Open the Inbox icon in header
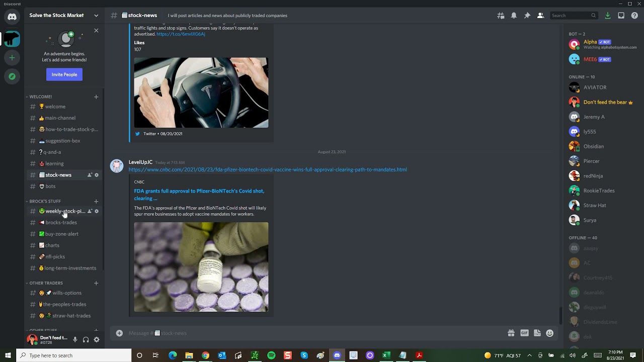This screenshot has width=644, height=362. pyautogui.click(x=621, y=16)
